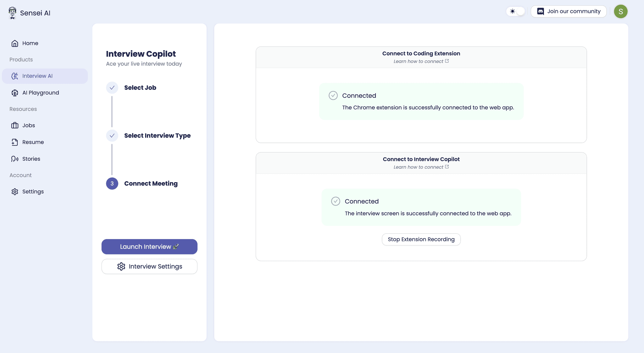This screenshot has height=353, width=644.
Task: Open the Home sidebar icon
Action: pos(15,43)
